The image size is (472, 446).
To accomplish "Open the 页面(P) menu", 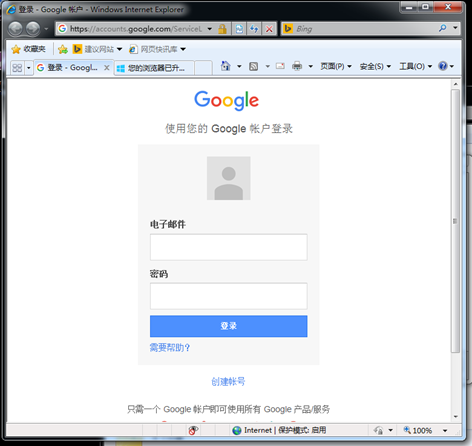I will (336, 66).
